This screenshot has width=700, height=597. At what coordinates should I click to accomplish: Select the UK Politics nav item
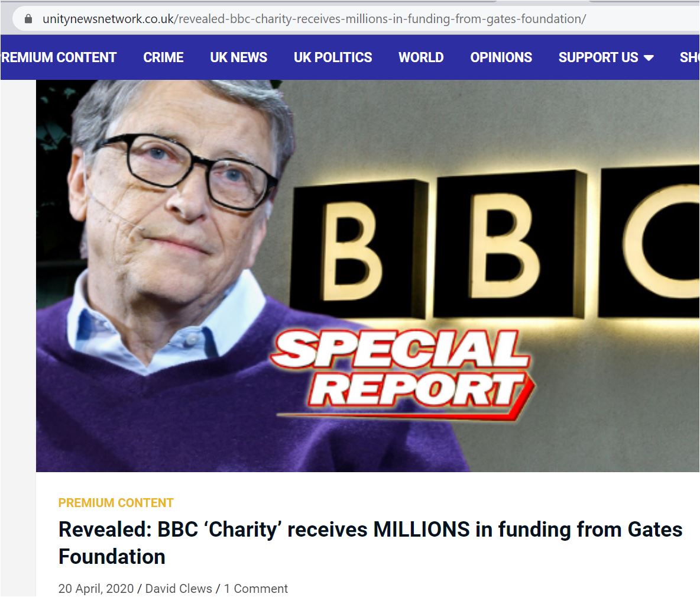333,57
